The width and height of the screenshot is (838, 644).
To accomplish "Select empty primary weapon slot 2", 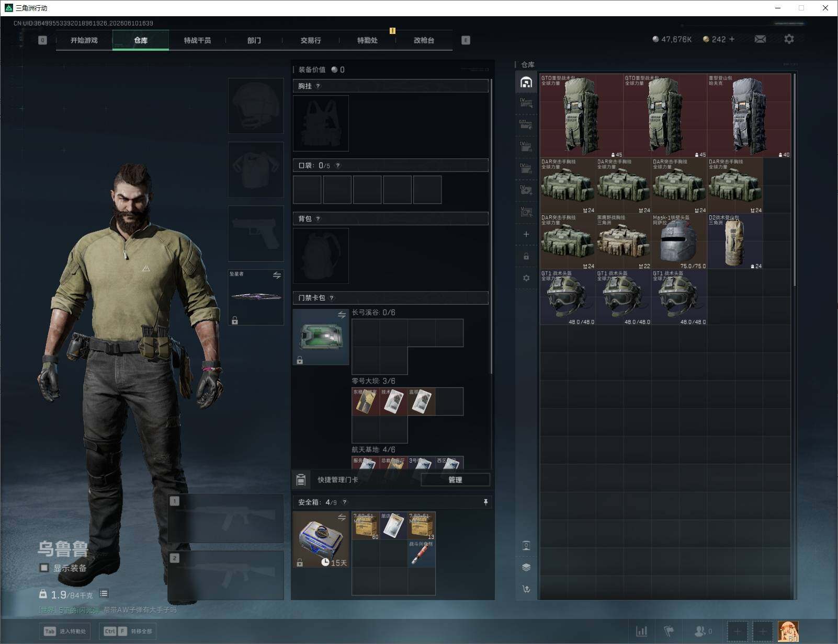I will point(226,576).
